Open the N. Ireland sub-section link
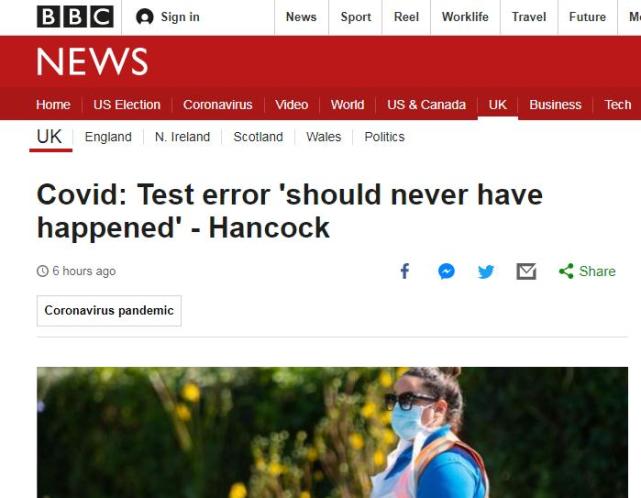This screenshot has width=641, height=498. coord(182,137)
